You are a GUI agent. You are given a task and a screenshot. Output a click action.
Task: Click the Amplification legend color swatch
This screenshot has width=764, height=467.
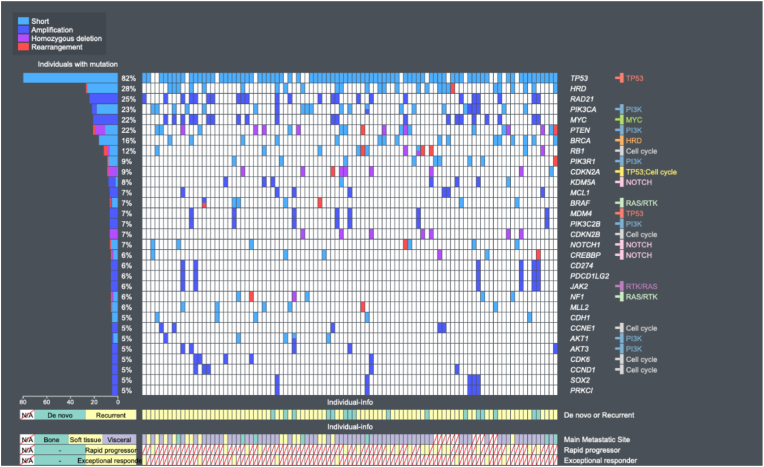click(23, 30)
